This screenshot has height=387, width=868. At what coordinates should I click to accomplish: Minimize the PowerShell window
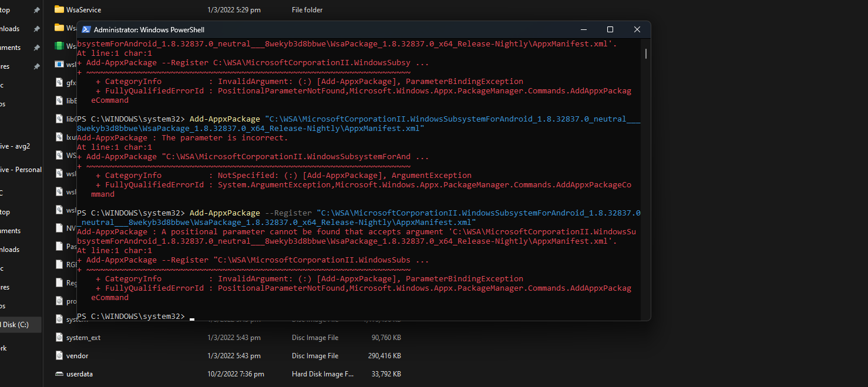[x=583, y=29]
